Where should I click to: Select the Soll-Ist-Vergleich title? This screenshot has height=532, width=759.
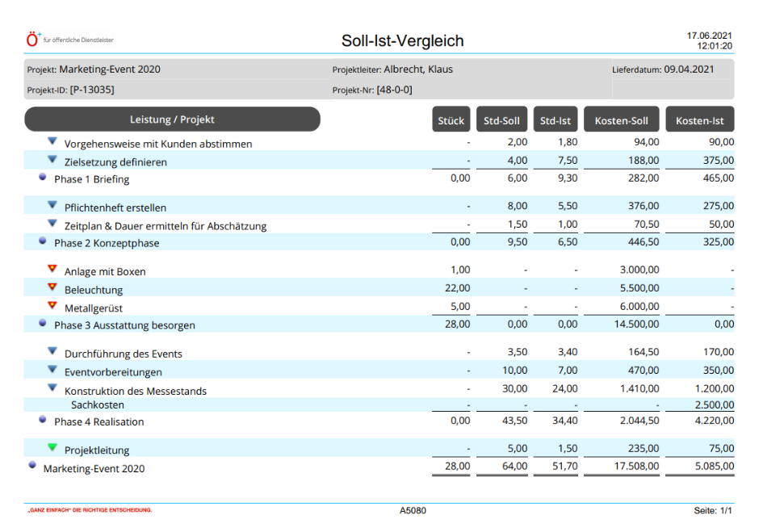pos(402,40)
